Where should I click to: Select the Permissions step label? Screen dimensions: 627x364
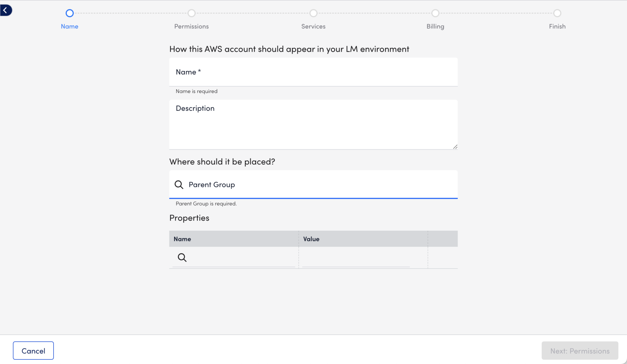[x=191, y=26]
